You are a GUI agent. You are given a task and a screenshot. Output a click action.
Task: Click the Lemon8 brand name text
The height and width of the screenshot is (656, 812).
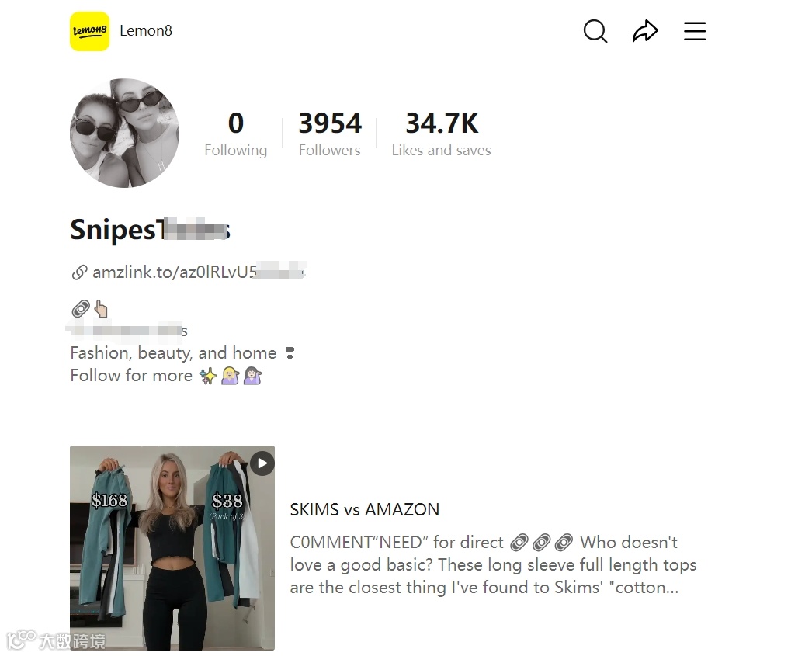tap(146, 30)
